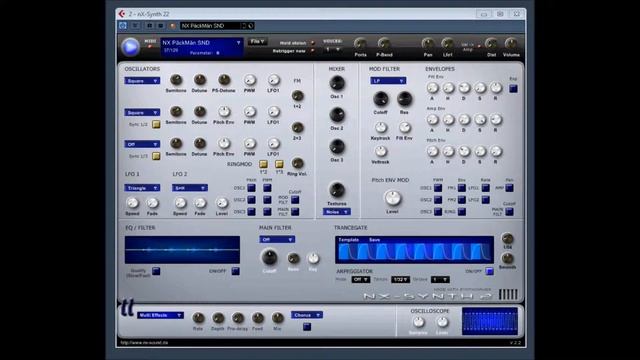The image size is (640, 360).
Task: Click the Porta knob
Action: click(x=360, y=43)
